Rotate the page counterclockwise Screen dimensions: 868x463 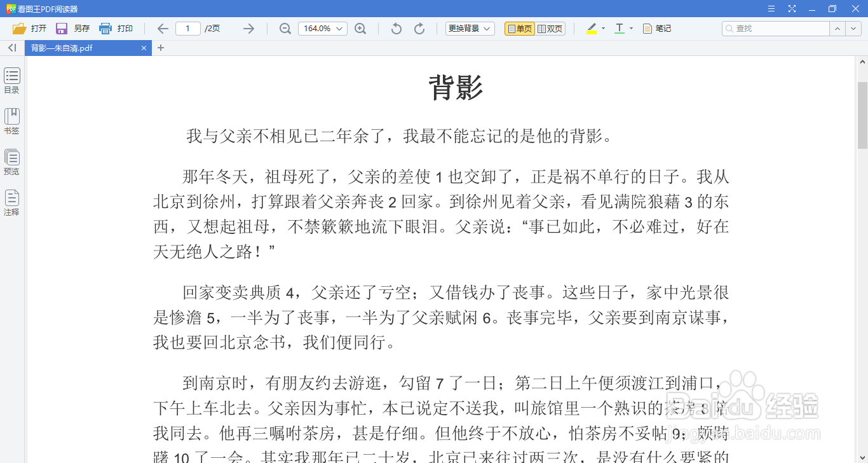click(397, 29)
